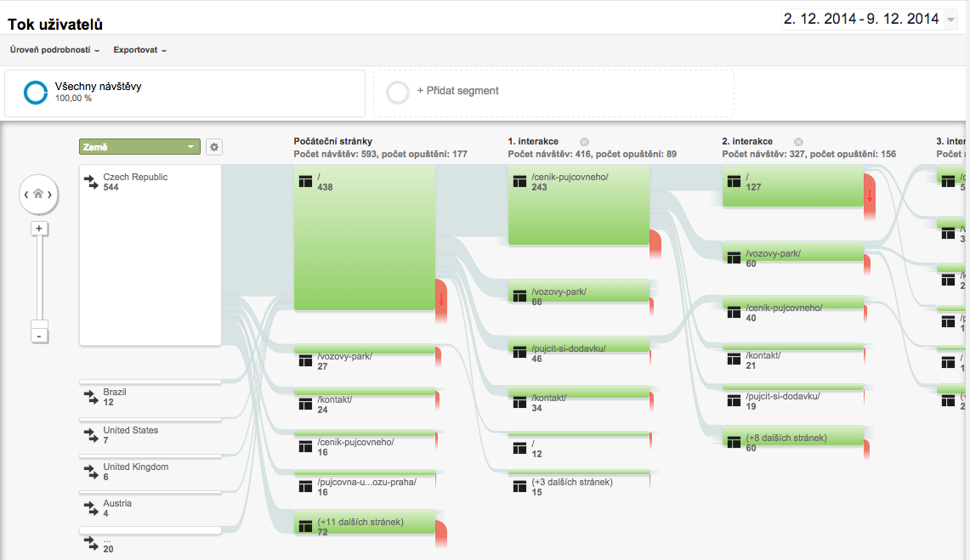Click the red drop-off arrow on starting page /

point(441,300)
